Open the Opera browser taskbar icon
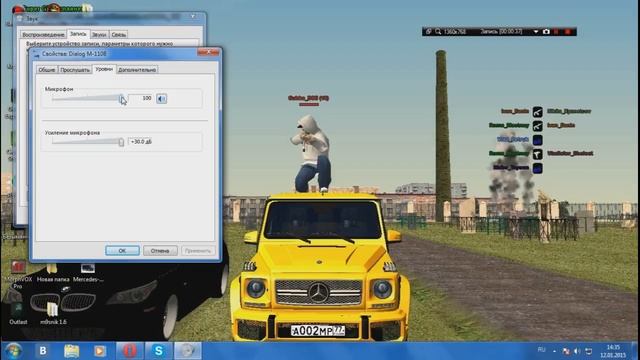640x360 pixels. (129, 351)
